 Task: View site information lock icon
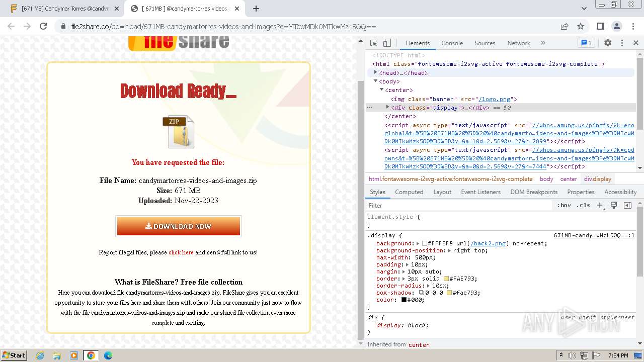63,26
